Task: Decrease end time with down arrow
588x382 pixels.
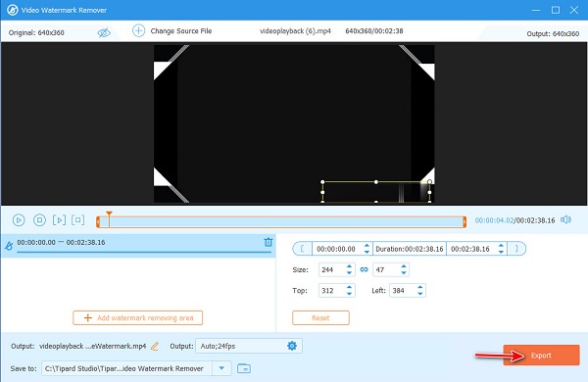Action: point(501,252)
